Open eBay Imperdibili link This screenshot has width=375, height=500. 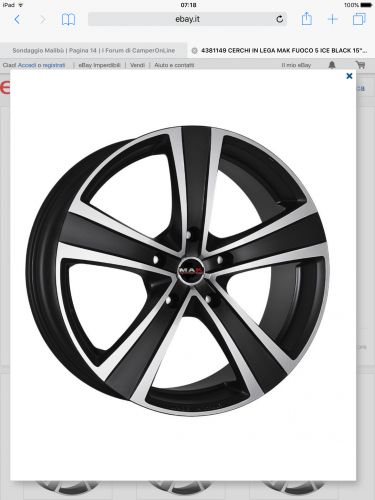point(99,65)
